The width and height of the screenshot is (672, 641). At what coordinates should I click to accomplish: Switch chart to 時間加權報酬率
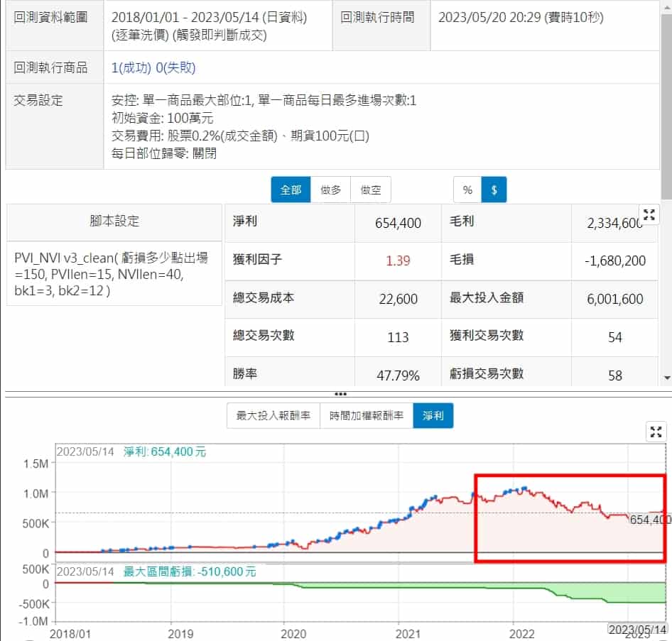click(366, 416)
